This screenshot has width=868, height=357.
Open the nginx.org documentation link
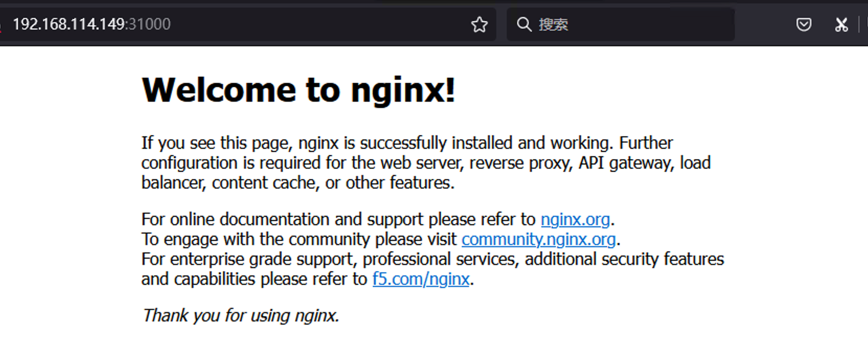(x=575, y=219)
